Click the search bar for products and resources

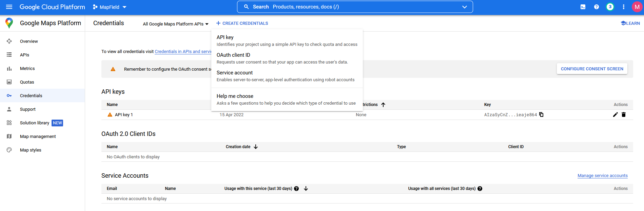coord(355,7)
